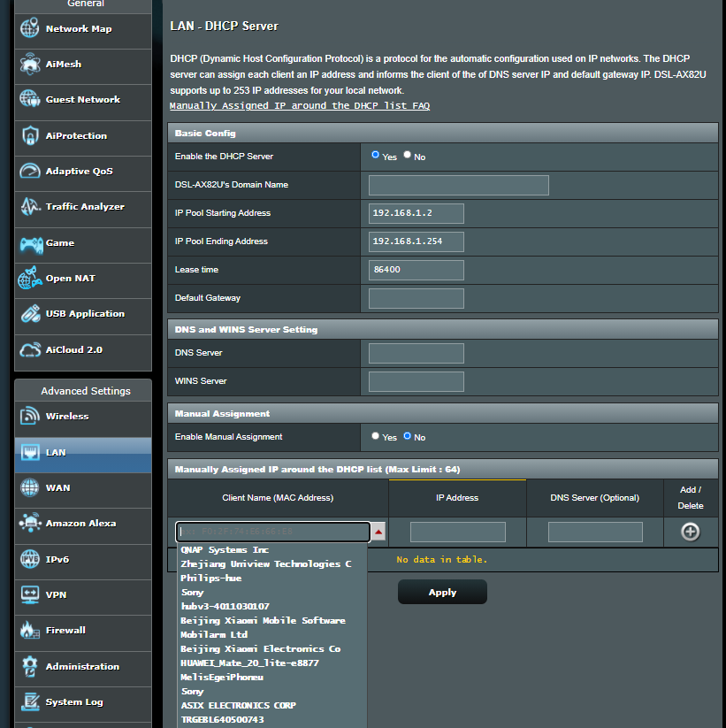The height and width of the screenshot is (728, 726).
Task: Collapse client list with red arrow
Action: 378,532
